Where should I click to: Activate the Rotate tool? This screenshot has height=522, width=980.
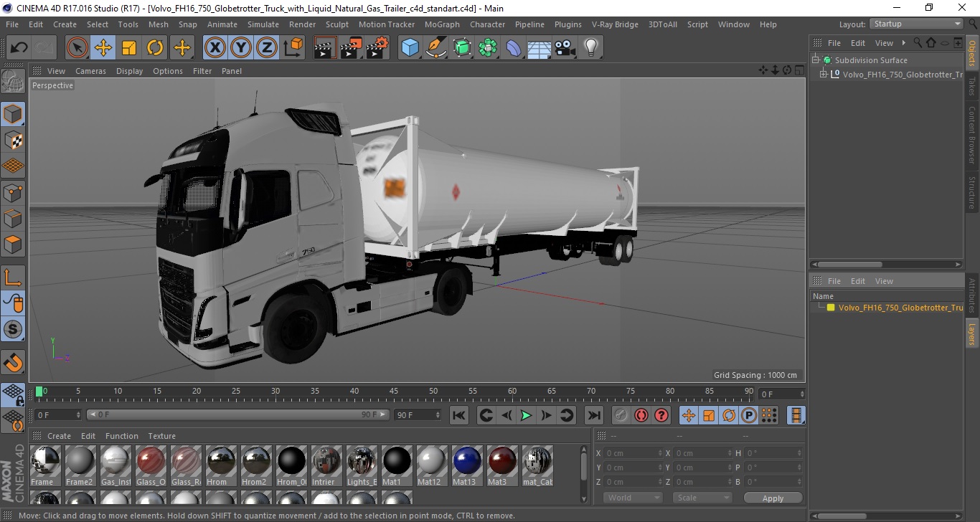(x=155, y=48)
